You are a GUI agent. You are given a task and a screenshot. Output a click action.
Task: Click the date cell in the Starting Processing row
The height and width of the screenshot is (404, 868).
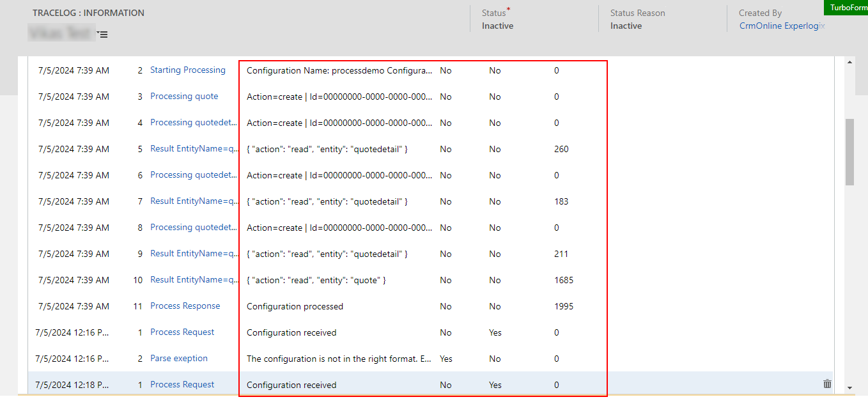click(74, 70)
